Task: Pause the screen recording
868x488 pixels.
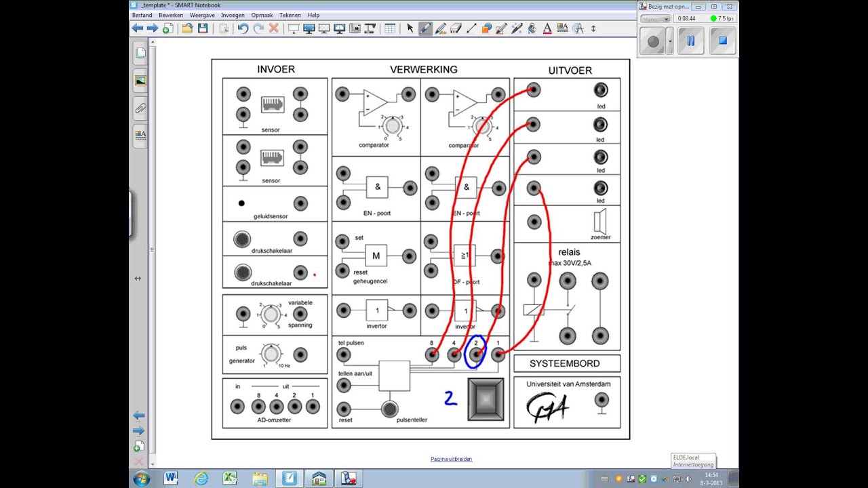Action: tap(691, 41)
